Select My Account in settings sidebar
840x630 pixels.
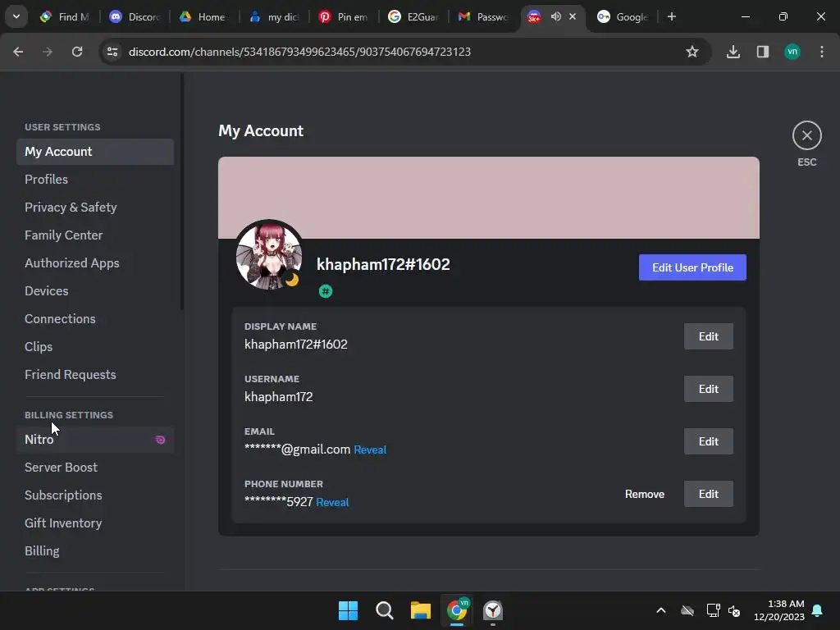(x=95, y=152)
